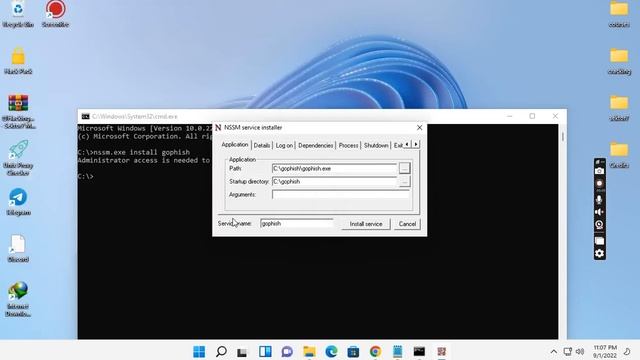Toggle the webcam in recorder bar
640x360 pixels.
pos(599,224)
